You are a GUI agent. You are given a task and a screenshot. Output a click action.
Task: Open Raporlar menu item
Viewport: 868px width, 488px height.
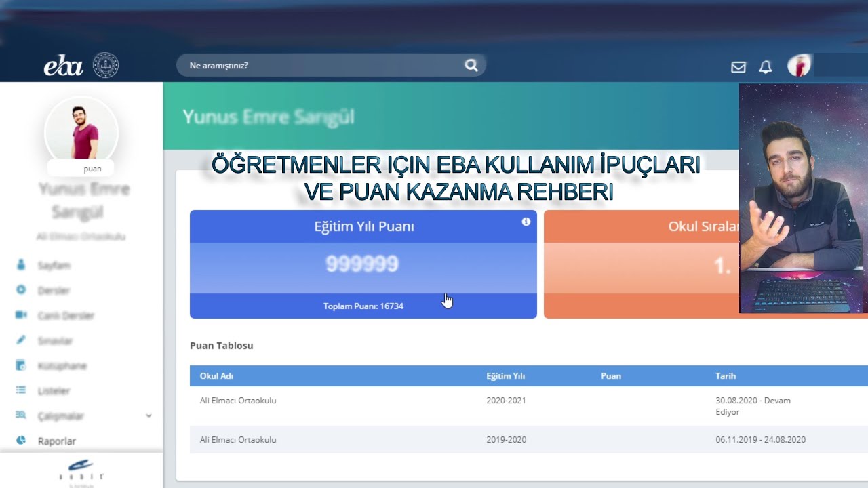pos(57,441)
